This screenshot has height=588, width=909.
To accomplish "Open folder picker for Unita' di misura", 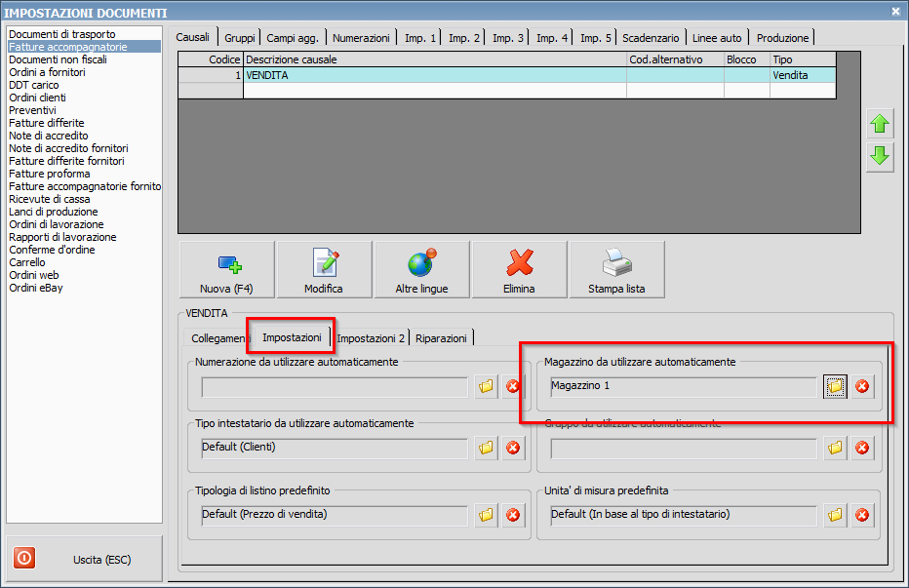I will tap(835, 515).
